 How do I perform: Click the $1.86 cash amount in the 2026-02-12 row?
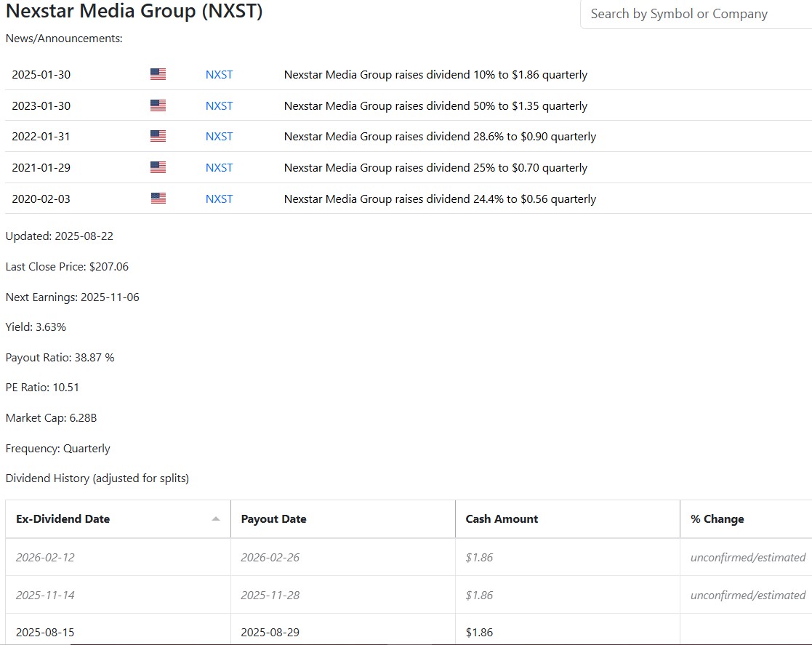[479, 558]
